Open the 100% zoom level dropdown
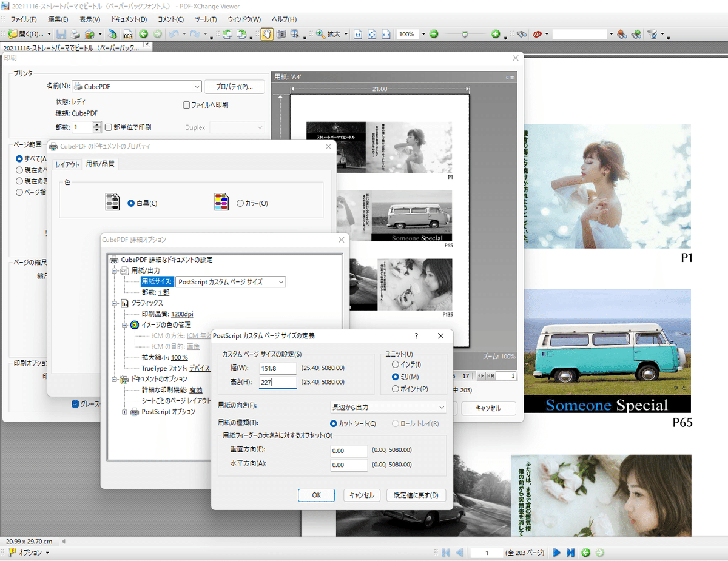The width and height of the screenshot is (728, 561). [x=423, y=34]
